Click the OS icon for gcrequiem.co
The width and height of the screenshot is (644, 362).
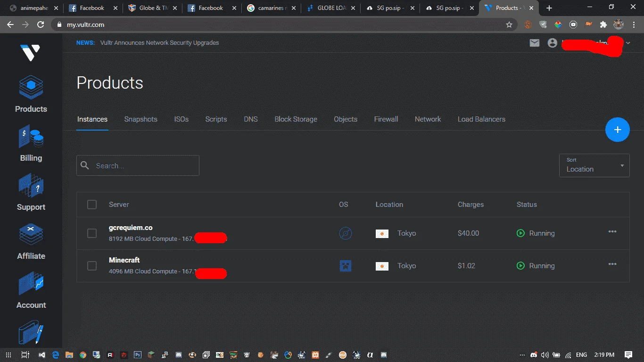pyautogui.click(x=346, y=233)
